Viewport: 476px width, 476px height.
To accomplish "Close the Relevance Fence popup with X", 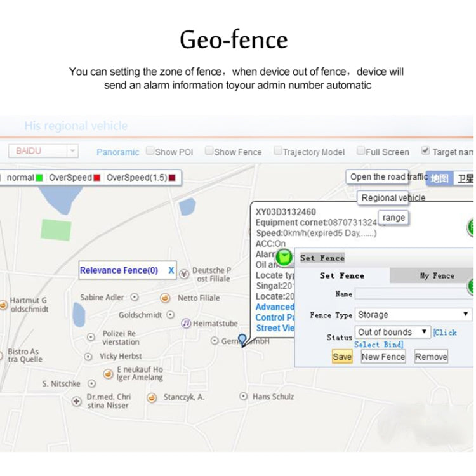I will 171,270.
